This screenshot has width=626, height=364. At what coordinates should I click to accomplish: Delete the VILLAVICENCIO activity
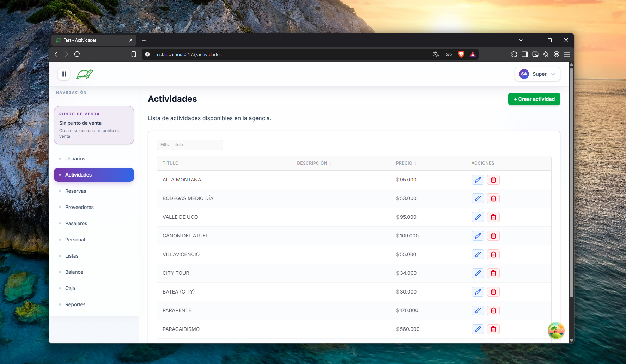coord(493,254)
